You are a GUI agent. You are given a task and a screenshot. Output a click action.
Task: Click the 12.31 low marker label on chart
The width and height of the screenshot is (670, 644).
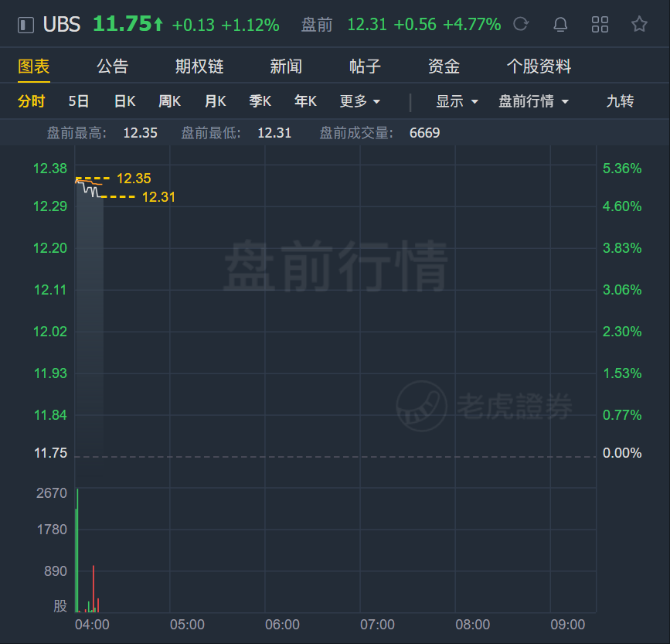click(x=158, y=197)
